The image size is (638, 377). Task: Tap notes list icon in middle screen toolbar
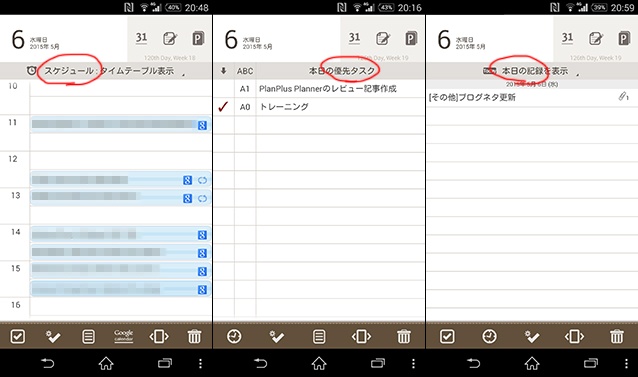319,336
